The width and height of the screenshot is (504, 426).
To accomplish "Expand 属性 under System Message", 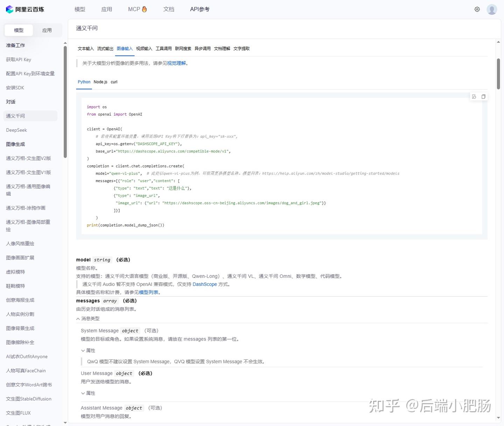I will pyautogui.click(x=88, y=351).
